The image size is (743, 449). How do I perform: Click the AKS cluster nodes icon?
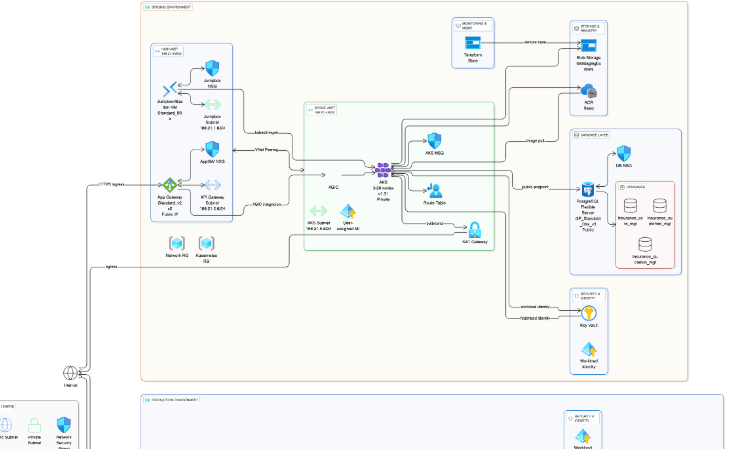(x=383, y=171)
